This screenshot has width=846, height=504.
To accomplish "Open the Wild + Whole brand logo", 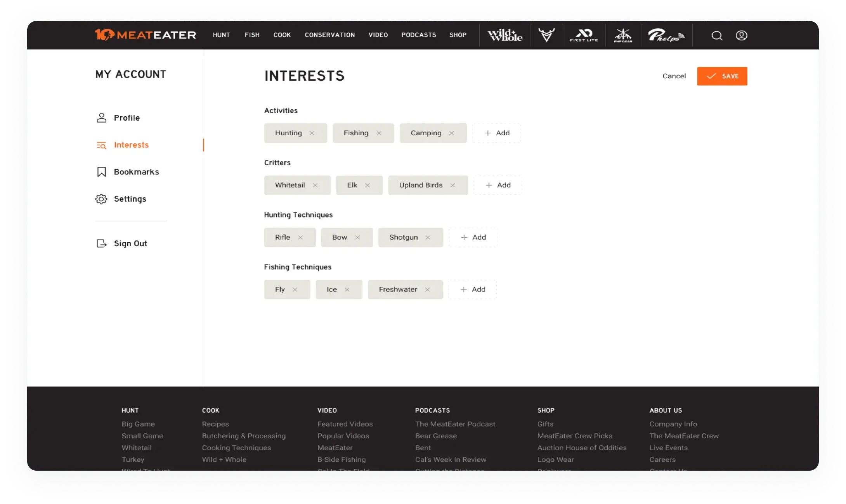I will pos(505,35).
